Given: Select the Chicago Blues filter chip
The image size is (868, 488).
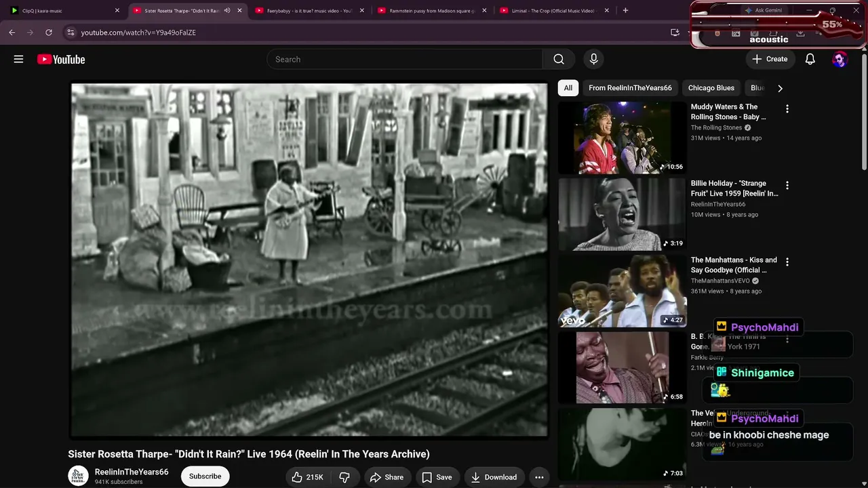Looking at the screenshot, I should [711, 88].
